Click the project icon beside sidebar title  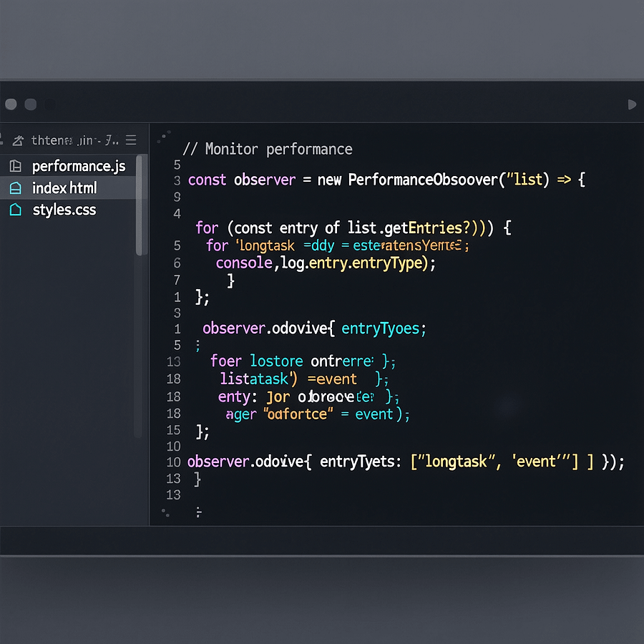tap(18, 140)
